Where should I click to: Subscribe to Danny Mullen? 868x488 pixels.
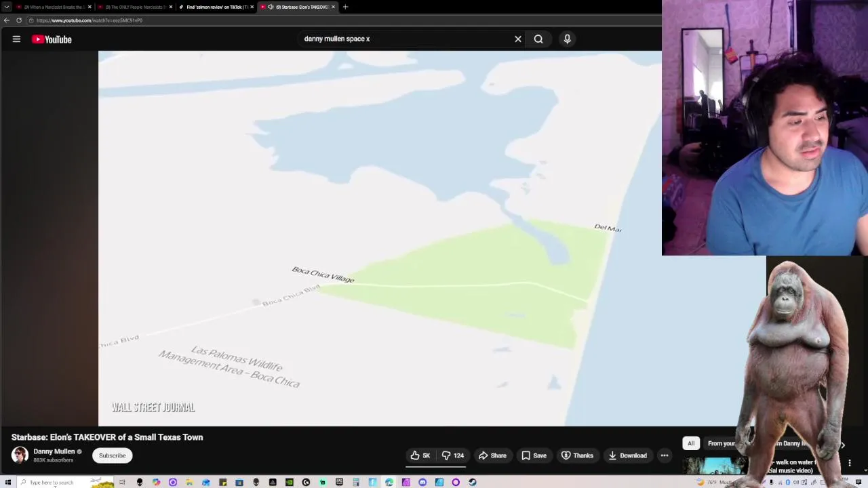113,455
